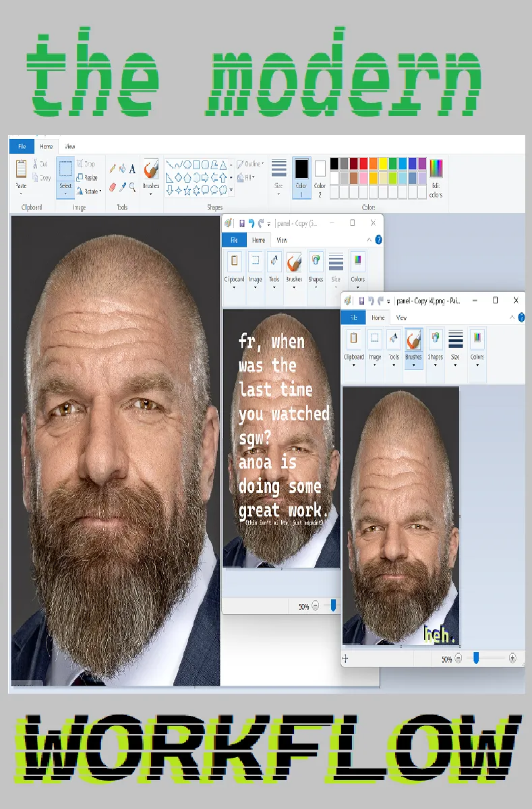532x809 pixels.
Task: Pick the Eraser tool in the Tools group
Action: (x=112, y=187)
